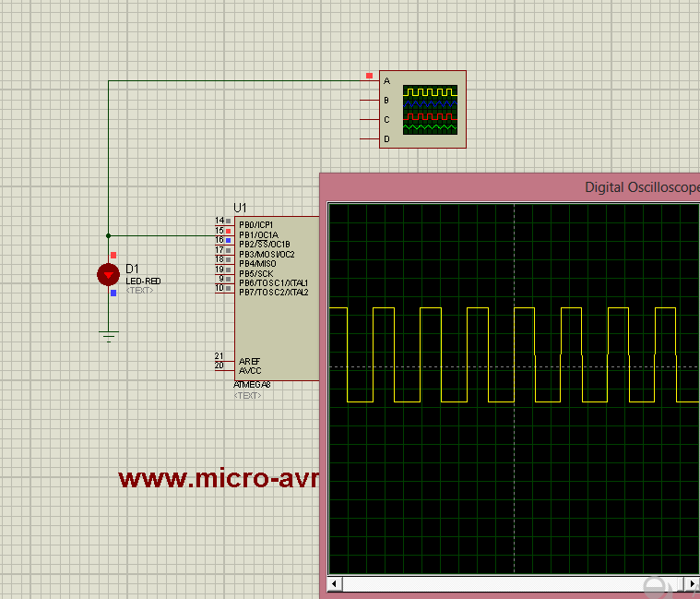Click oscilloscope channel D input pin

pyautogui.click(x=370, y=138)
